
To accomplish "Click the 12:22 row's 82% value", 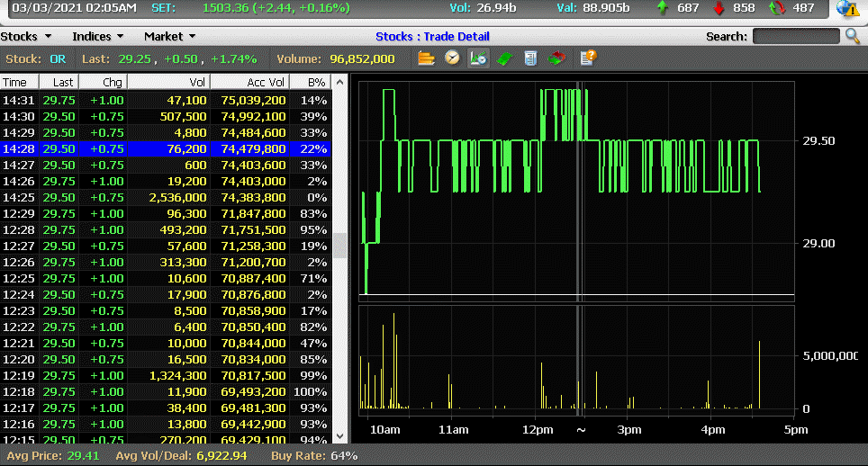I will [313, 327].
